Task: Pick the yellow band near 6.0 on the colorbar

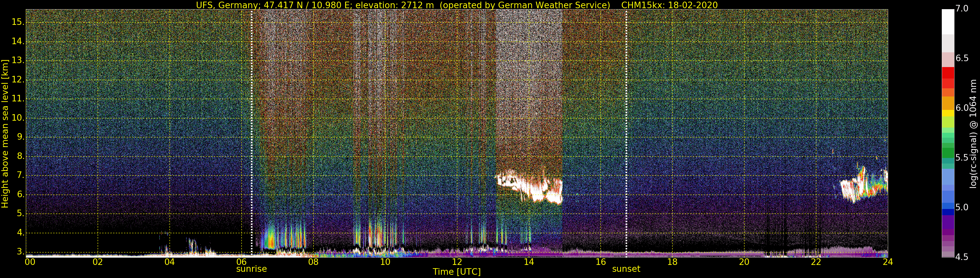Action: [948, 113]
